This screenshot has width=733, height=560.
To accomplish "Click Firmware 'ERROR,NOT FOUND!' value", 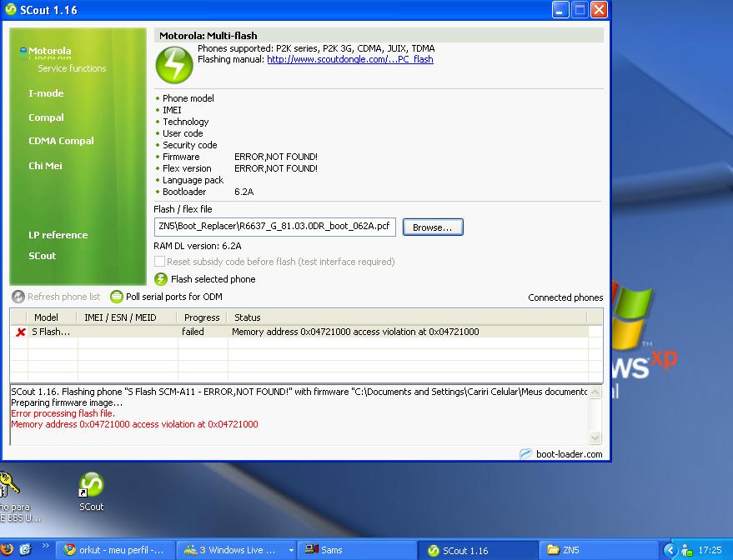I will (x=276, y=157).
